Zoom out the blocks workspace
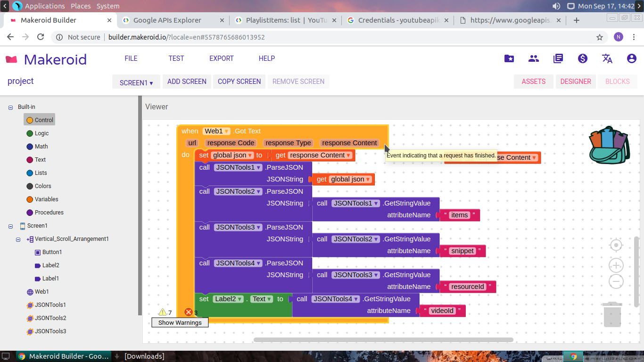 click(616, 282)
